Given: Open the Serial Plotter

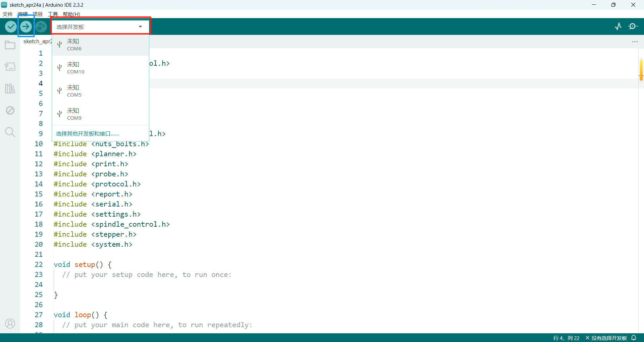Looking at the screenshot, I should (618, 26).
